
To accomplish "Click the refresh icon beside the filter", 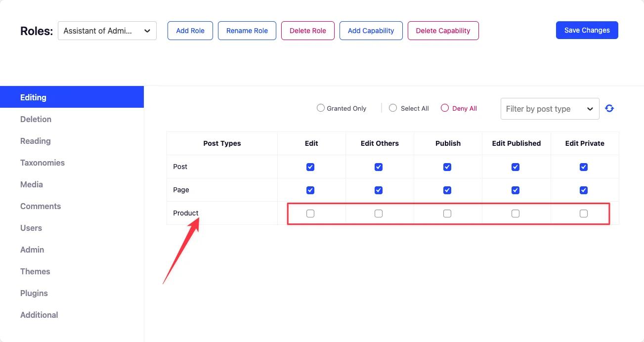I will (609, 108).
